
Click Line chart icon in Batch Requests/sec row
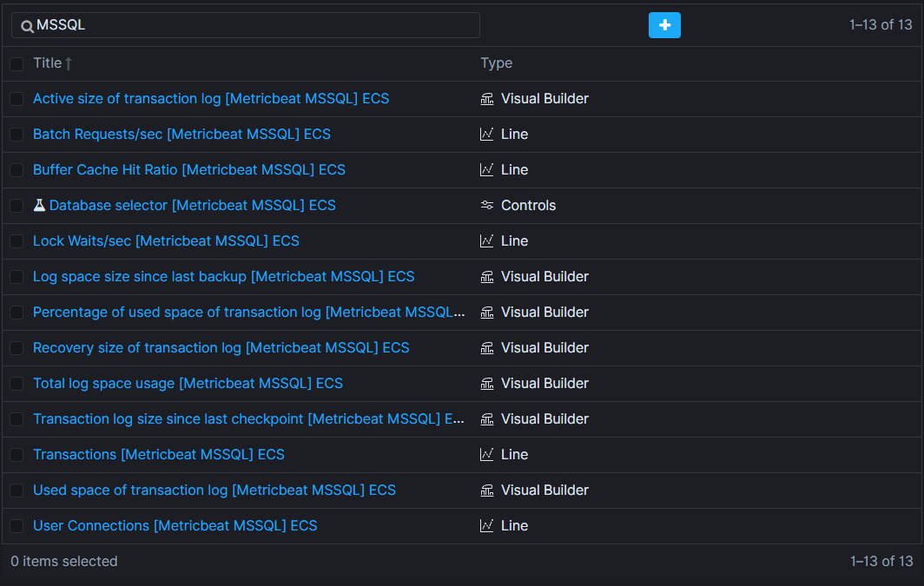click(x=486, y=135)
